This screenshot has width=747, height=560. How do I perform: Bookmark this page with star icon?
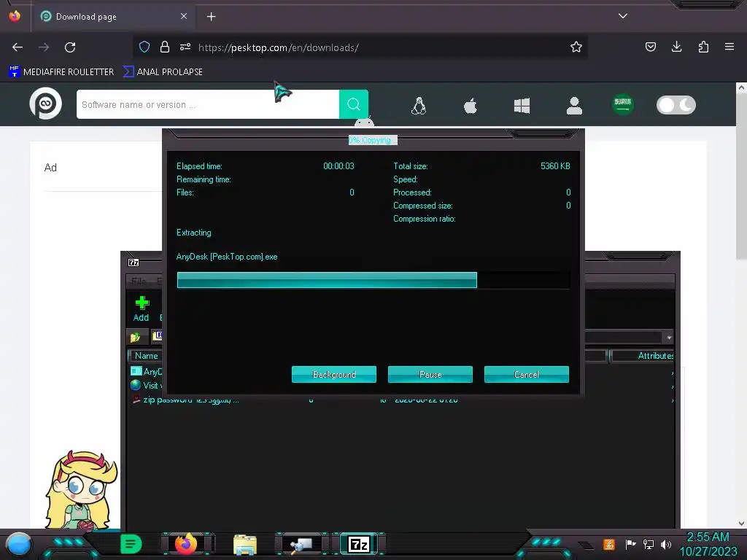point(576,47)
